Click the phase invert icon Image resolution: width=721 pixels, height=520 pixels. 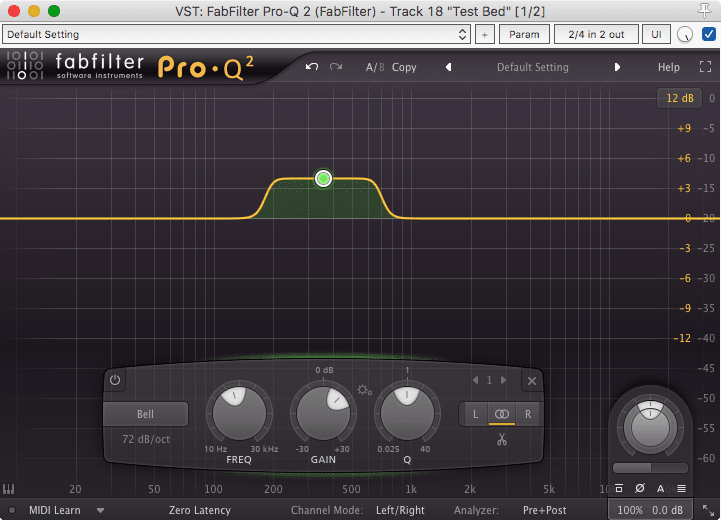point(640,488)
